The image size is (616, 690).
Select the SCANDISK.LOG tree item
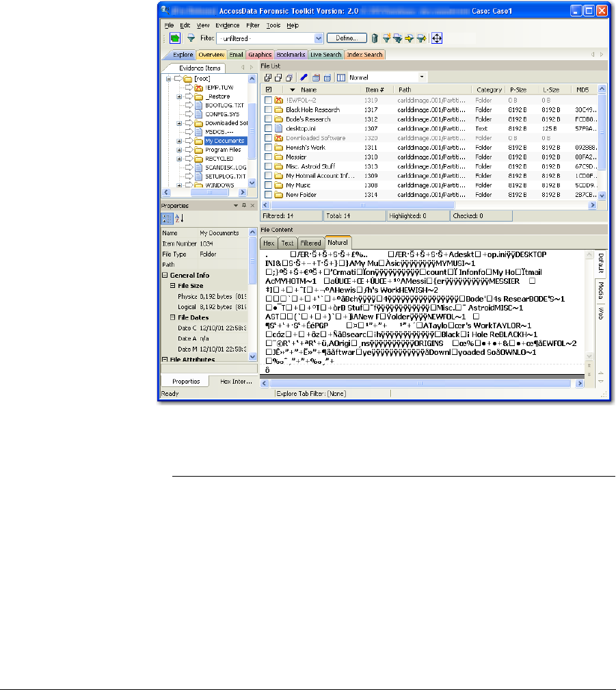point(226,168)
